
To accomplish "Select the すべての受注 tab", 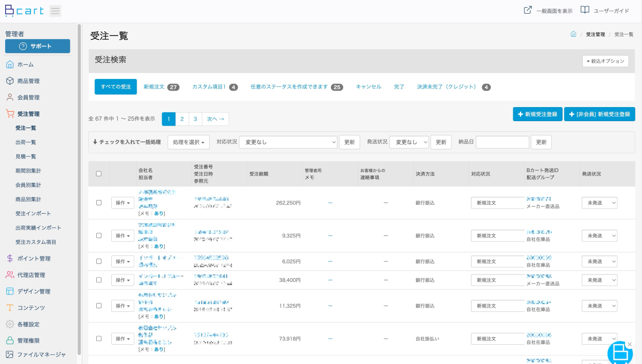I will [116, 87].
